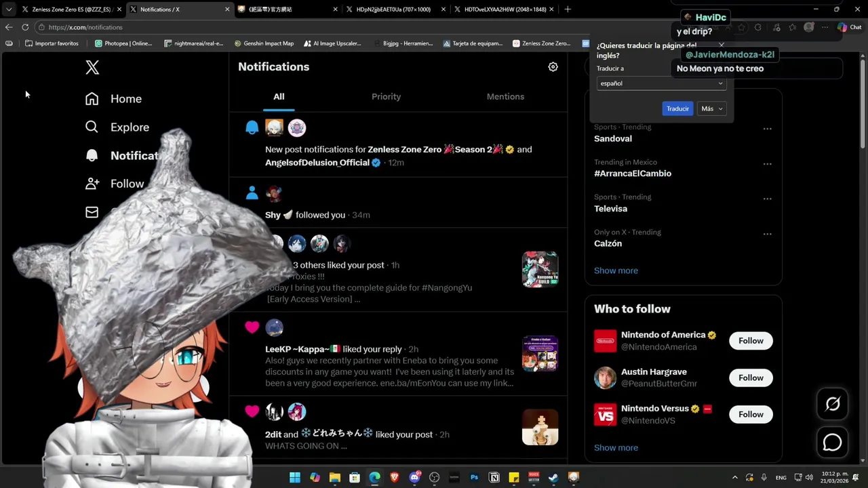Open X logo home link
The image size is (868, 488).
pos(92,67)
